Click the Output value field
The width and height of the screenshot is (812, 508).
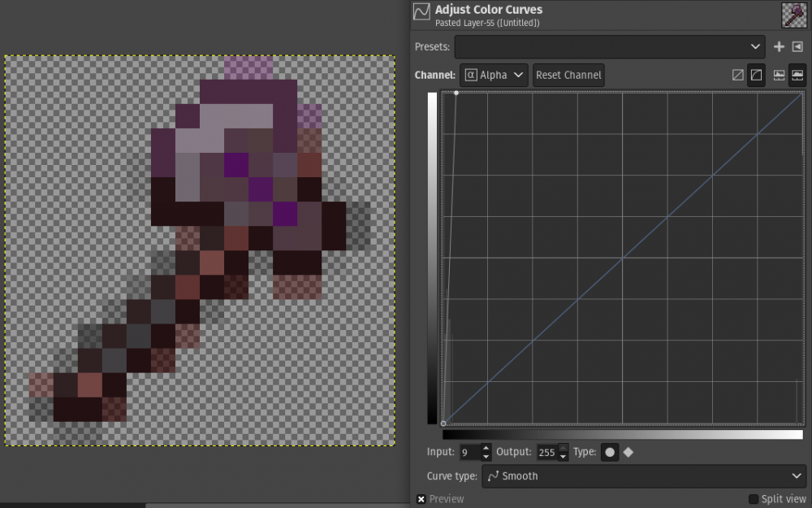point(546,453)
